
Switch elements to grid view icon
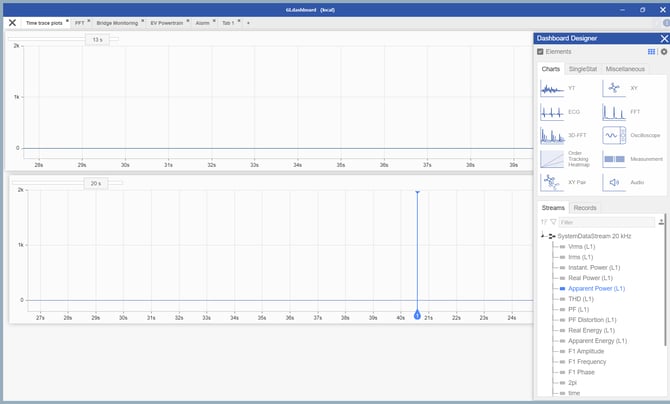(652, 51)
